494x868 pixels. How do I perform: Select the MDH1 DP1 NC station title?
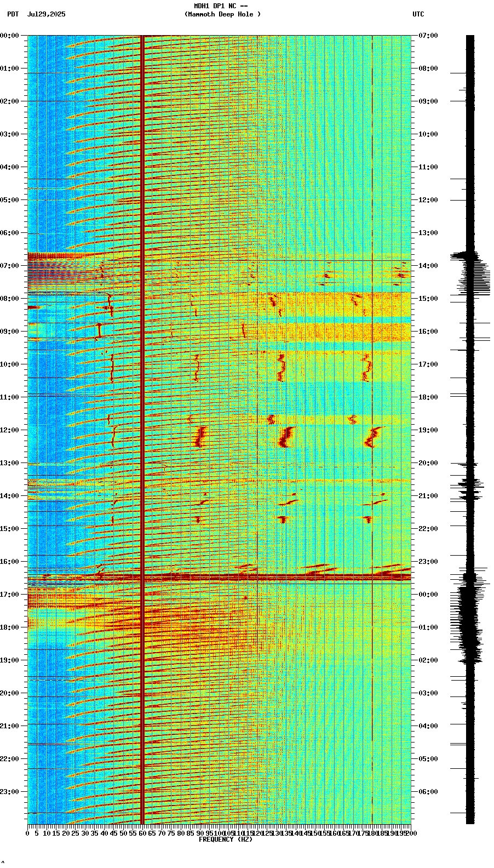click(221, 6)
